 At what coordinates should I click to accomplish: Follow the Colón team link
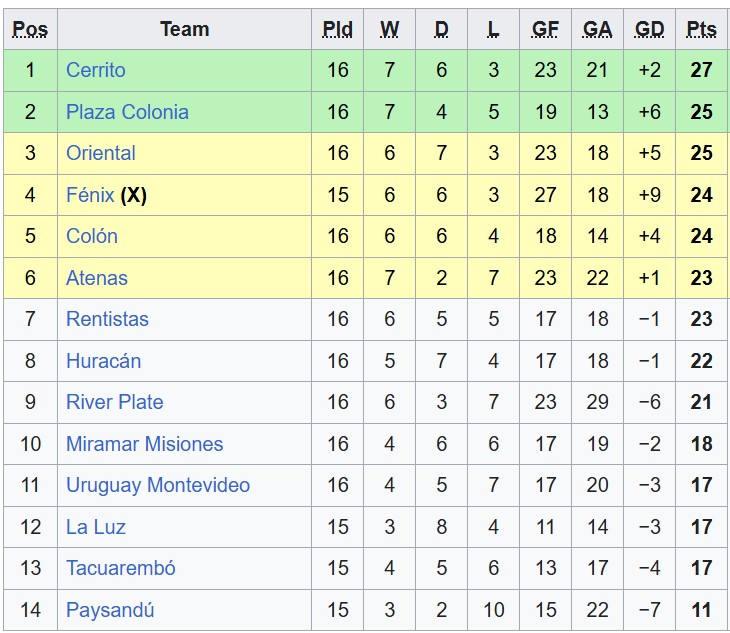(x=92, y=236)
